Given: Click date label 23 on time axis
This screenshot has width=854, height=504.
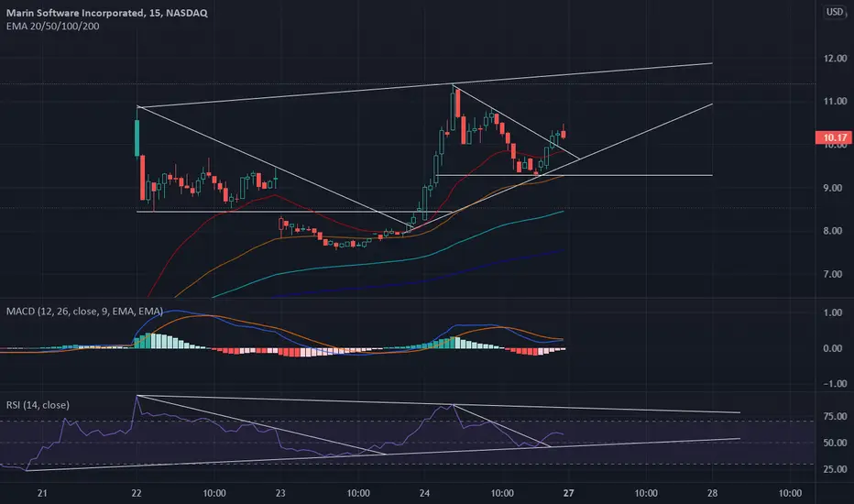Looking at the screenshot, I should [x=280, y=494].
